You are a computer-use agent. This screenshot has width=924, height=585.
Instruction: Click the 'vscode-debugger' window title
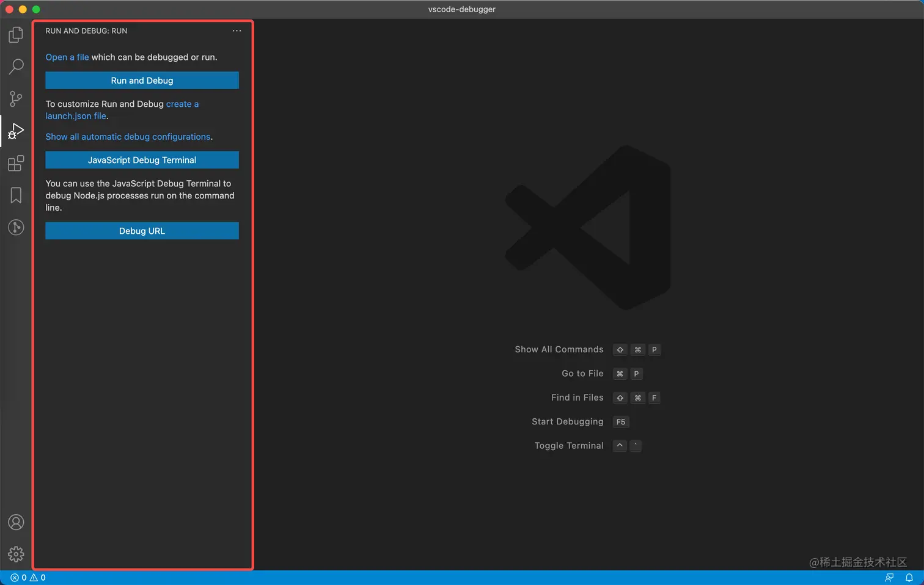462,9
